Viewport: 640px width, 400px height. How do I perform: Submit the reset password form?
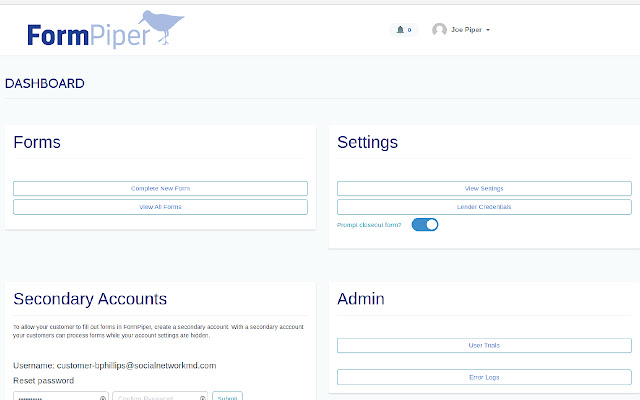click(227, 397)
